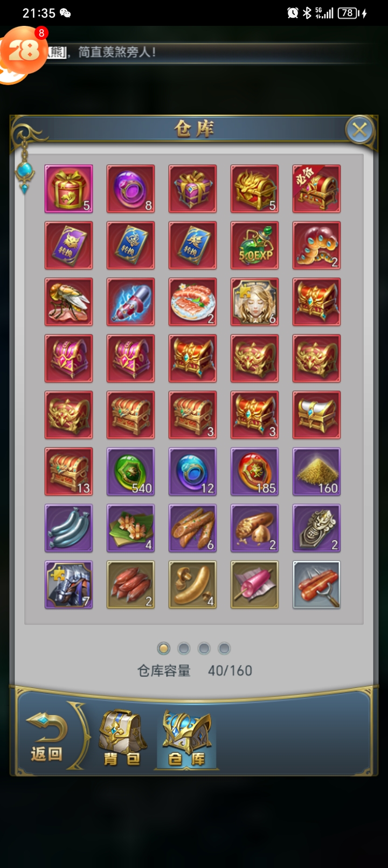
Task: Select the gold sand pile with 160
Action: click(x=316, y=471)
